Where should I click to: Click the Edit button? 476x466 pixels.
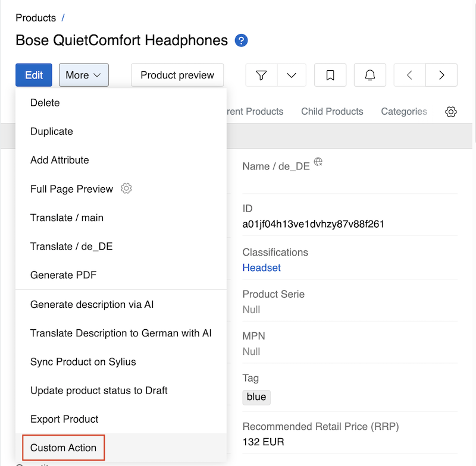coord(33,75)
